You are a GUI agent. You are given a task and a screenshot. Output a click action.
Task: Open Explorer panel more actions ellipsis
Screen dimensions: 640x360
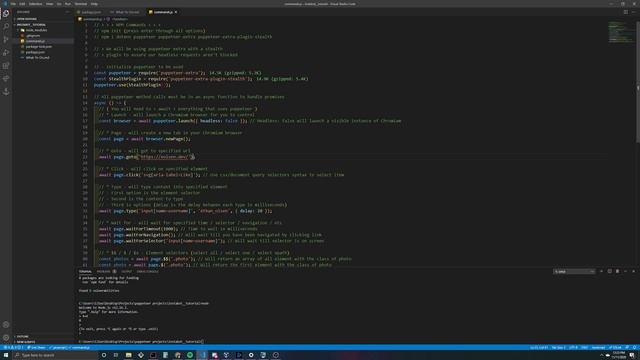point(67,12)
